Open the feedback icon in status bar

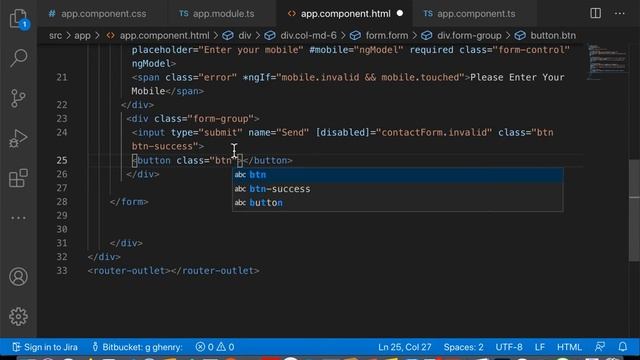point(600,347)
